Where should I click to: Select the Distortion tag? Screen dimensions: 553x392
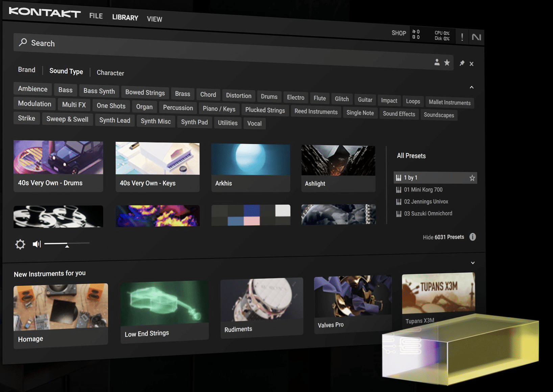(239, 96)
